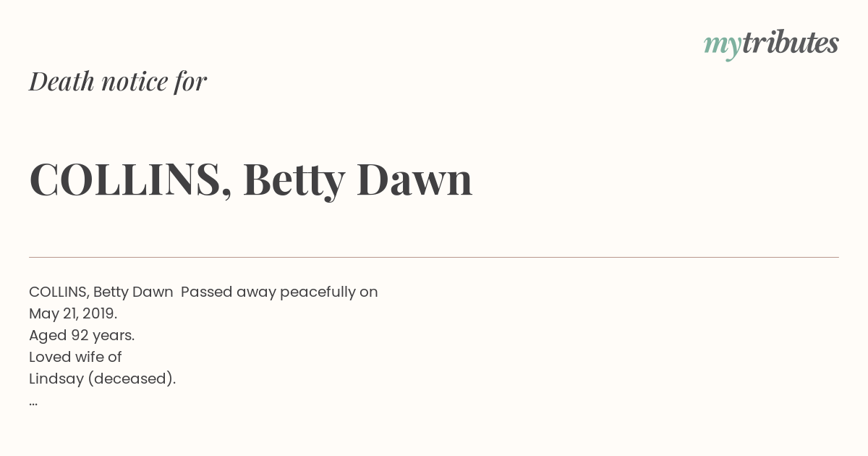Click the word "Lindsay" in the notice
Screen dimensions: 868x456
coord(56,379)
